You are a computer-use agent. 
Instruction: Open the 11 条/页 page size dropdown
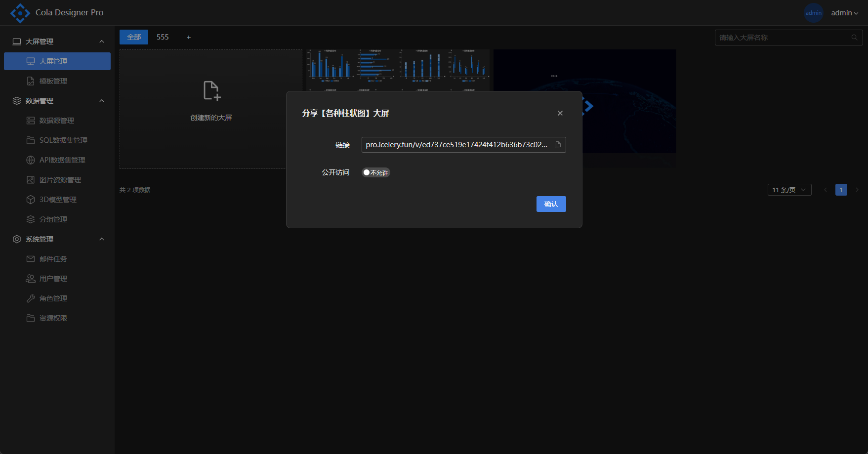[789, 190]
